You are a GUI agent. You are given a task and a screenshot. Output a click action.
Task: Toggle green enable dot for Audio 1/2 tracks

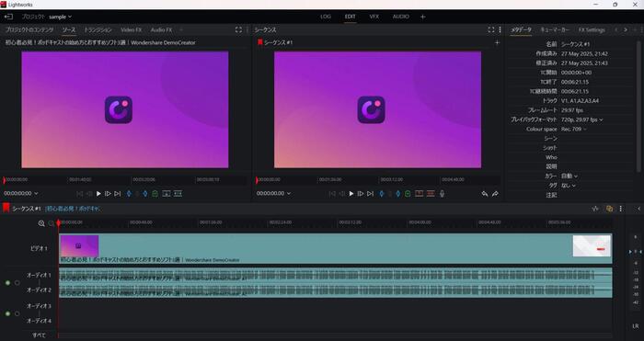(7, 283)
